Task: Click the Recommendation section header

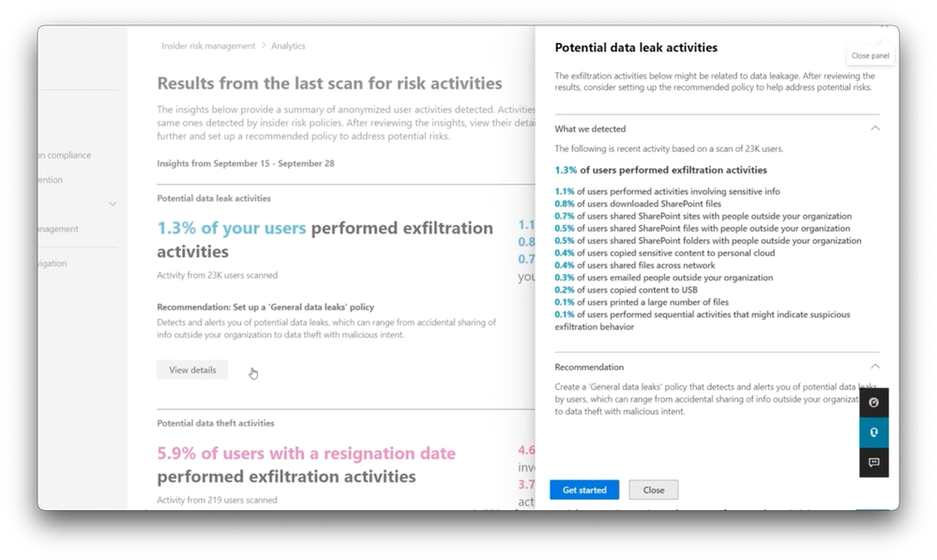Action: pos(589,367)
